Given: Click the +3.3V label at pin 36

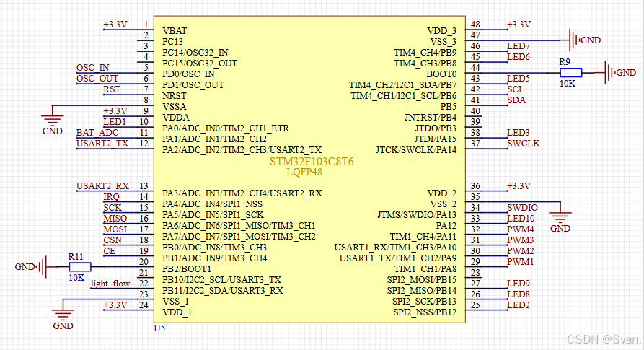Looking at the screenshot, I should point(519,186).
